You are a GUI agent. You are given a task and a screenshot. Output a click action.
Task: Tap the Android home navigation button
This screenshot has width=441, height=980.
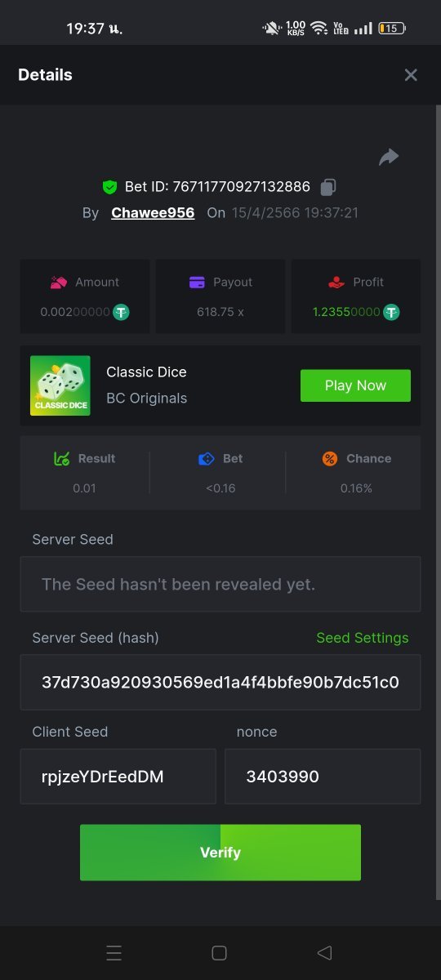click(x=219, y=953)
